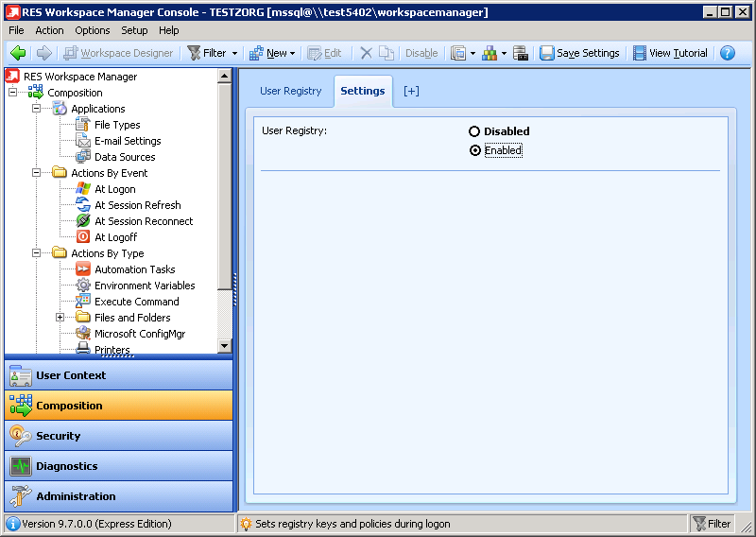The width and height of the screenshot is (756, 537).
Task: Select E-mail Settings in the tree
Action: tap(128, 141)
